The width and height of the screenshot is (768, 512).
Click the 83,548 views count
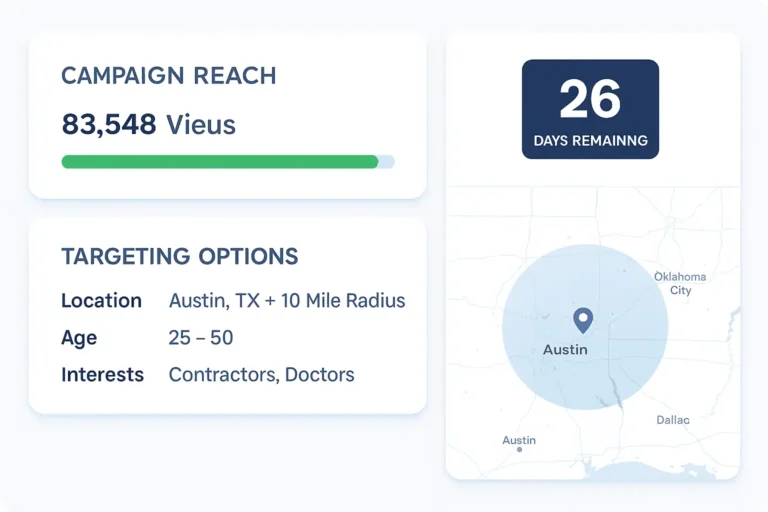(x=148, y=124)
